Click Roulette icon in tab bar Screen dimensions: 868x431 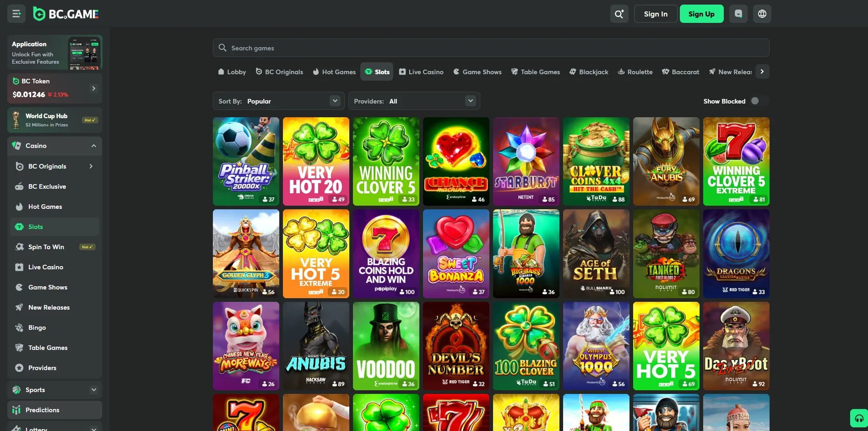tap(621, 71)
